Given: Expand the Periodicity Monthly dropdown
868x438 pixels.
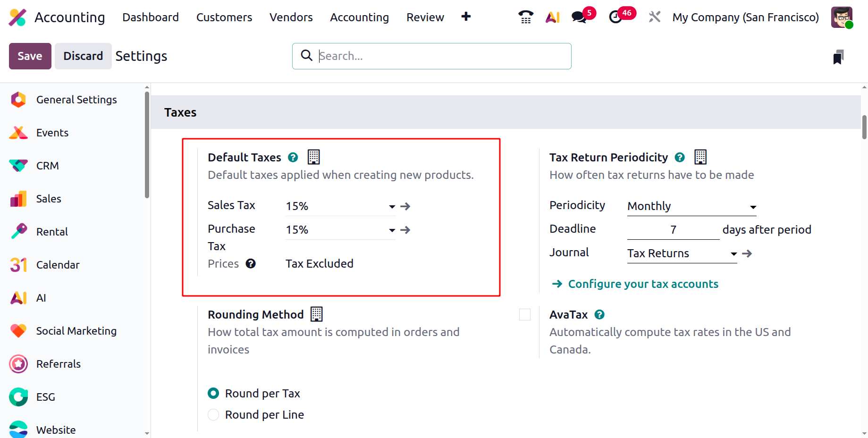Looking at the screenshot, I should (753, 207).
